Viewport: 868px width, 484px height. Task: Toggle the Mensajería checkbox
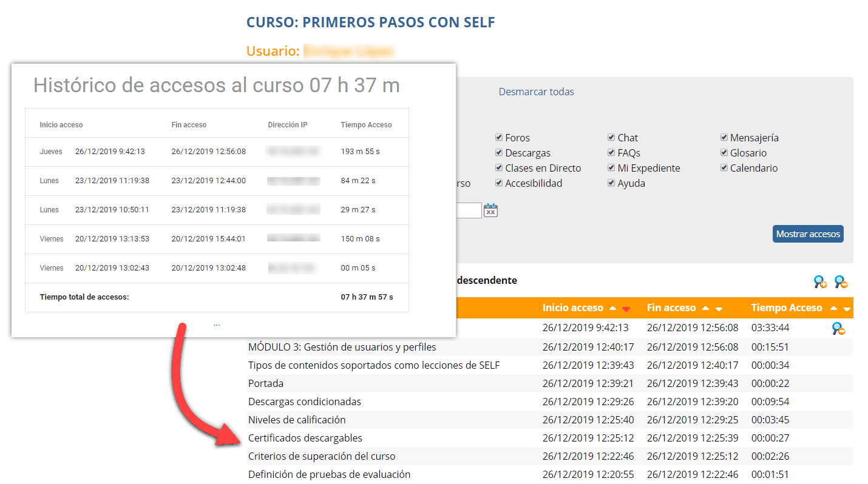(724, 138)
